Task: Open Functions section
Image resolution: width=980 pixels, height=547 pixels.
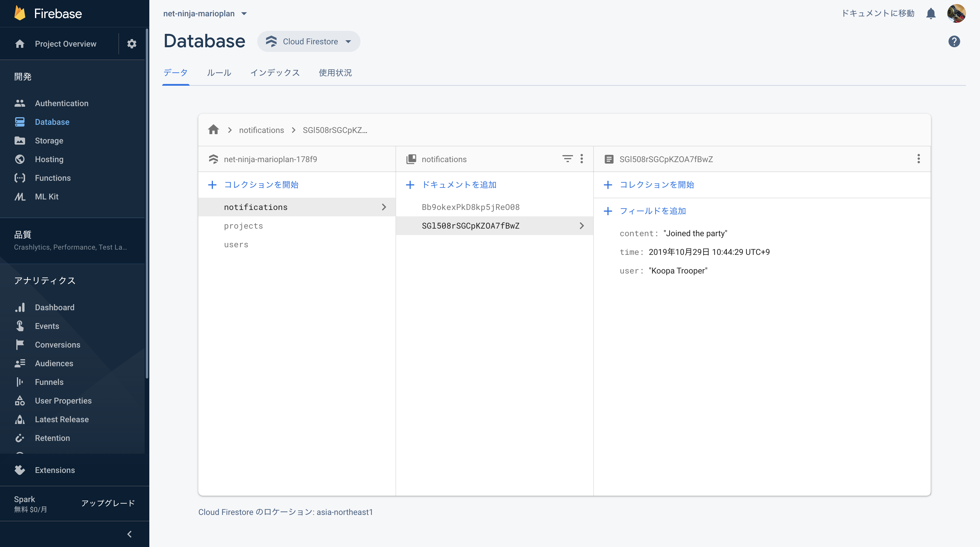Action: coord(52,178)
